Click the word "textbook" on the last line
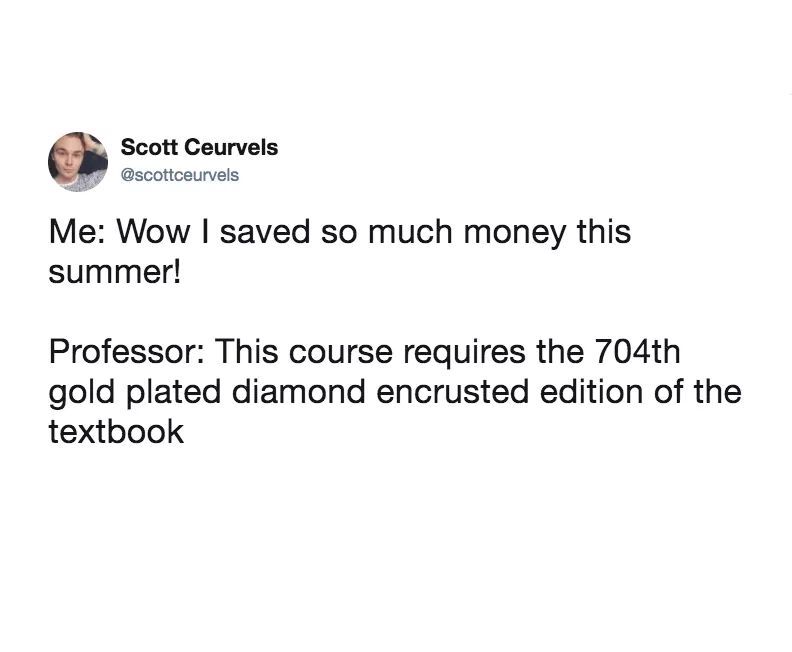Image resolution: width=792 pixels, height=652 pixels. point(116,431)
